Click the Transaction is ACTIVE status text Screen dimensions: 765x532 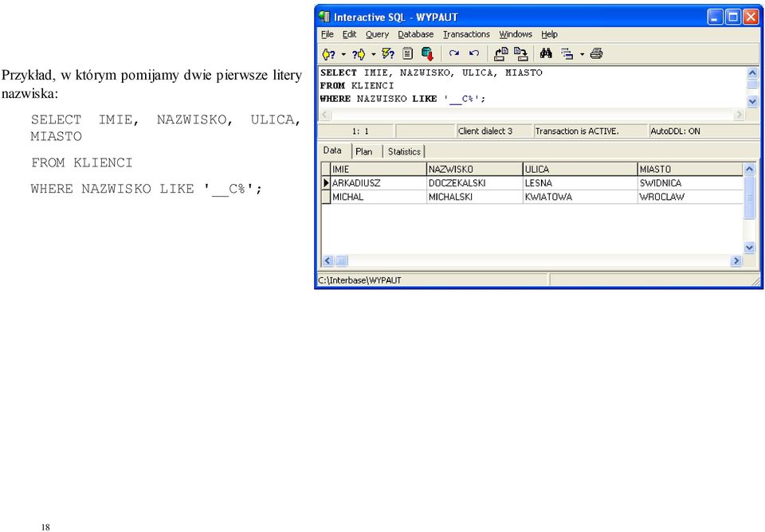[x=577, y=131]
